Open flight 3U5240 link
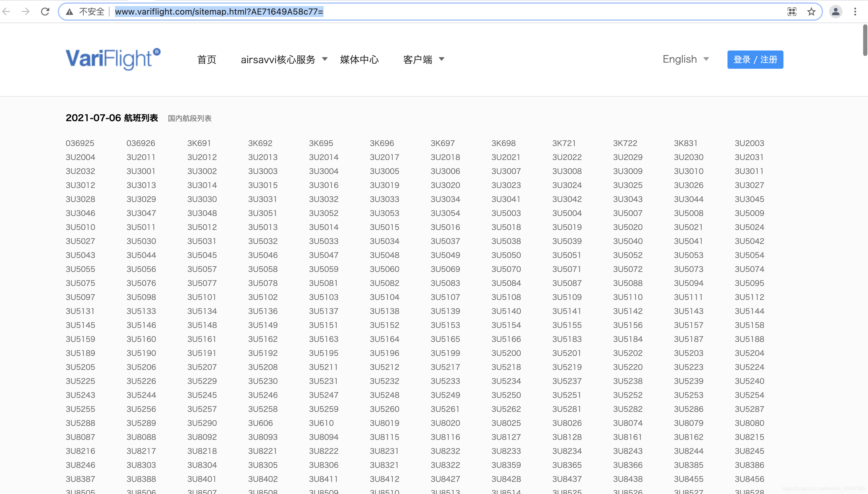The width and height of the screenshot is (868, 494). click(749, 381)
